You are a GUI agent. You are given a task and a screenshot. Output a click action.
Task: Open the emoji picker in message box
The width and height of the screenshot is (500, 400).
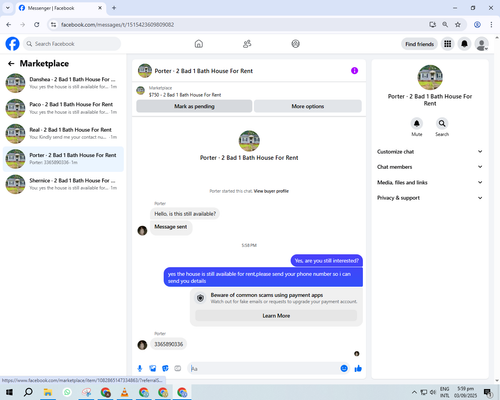[344, 368]
